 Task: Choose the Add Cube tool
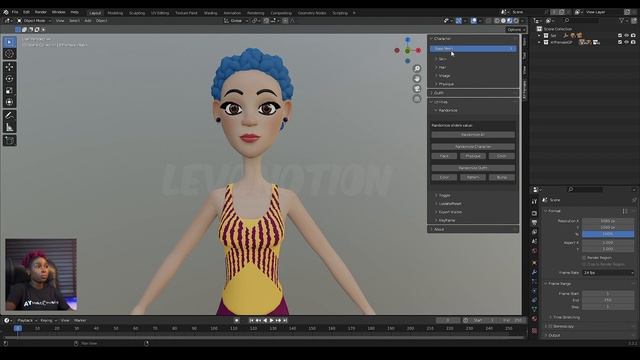tap(9, 141)
